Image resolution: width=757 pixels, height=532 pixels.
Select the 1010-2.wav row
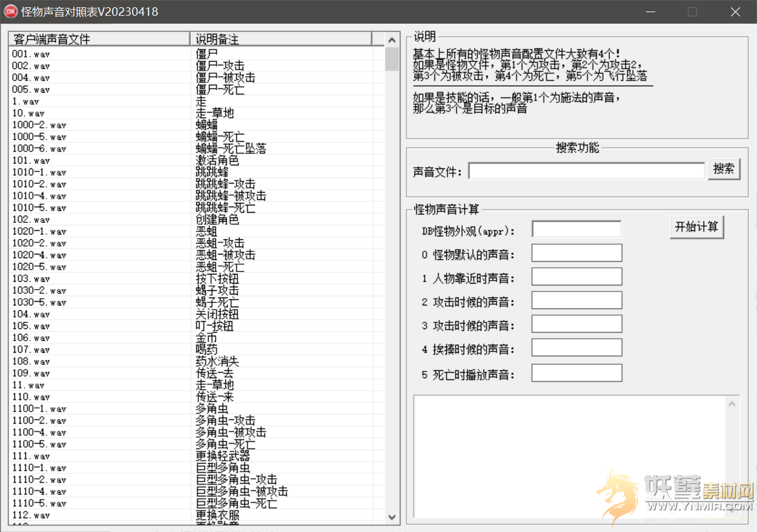tap(197, 184)
